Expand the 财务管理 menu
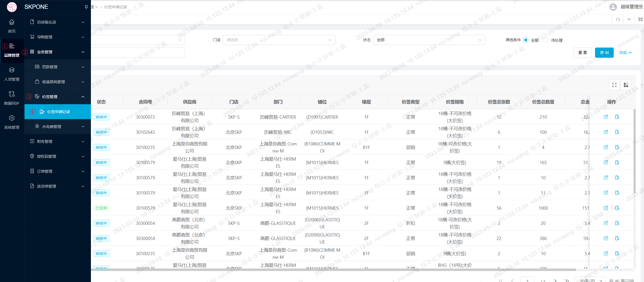 pos(58,141)
